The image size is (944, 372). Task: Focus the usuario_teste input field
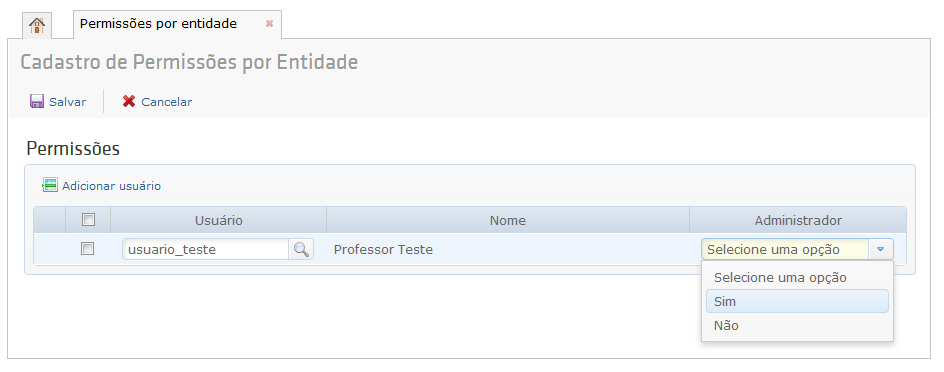coord(205,249)
